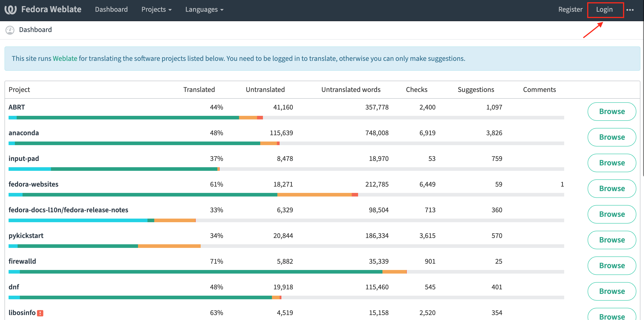Browse the input-pad project
This screenshot has height=320, width=644.
(612, 163)
